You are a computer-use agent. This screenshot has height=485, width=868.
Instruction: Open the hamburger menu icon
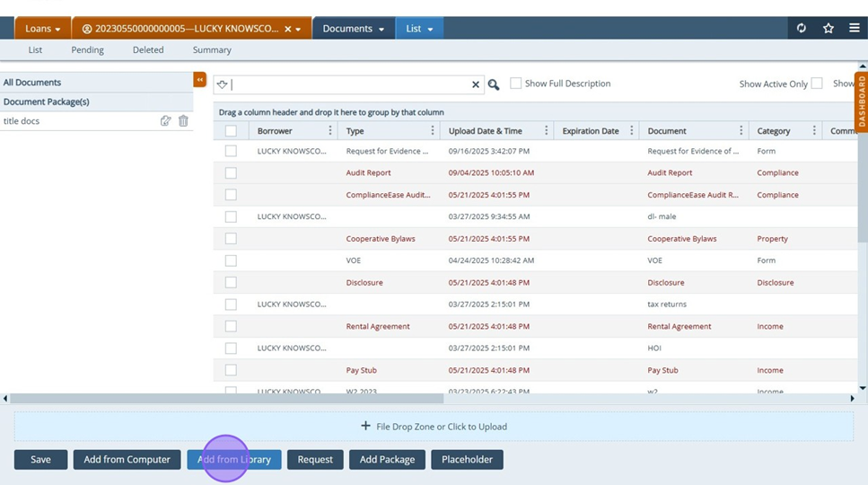(x=854, y=29)
